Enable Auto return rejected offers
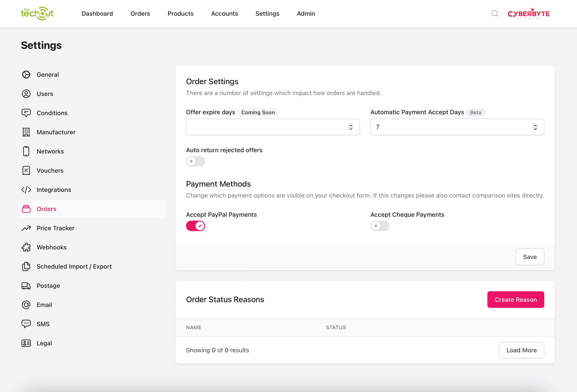The width and height of the screenshot is (577, 392). pos(196,161)
